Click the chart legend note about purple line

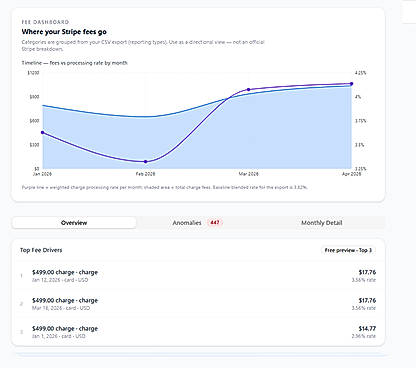165,187
